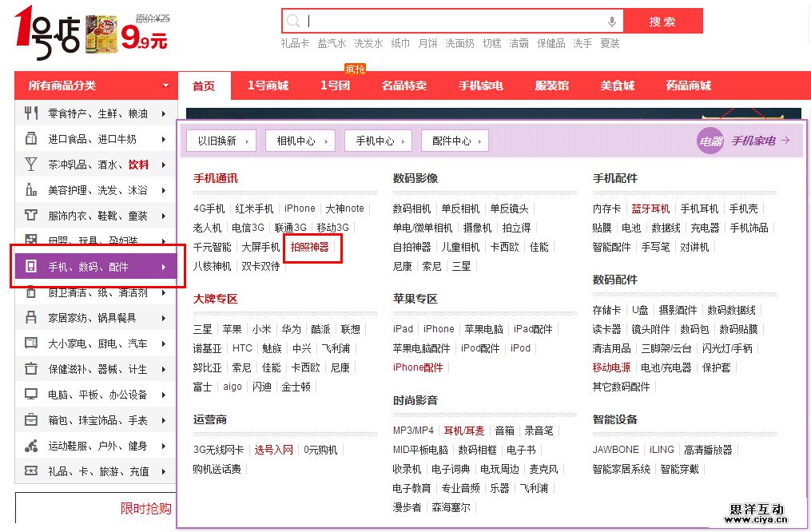Click the 移动电源 link
The width and height of the screenshot is (811, 532).
click(x=611, y=367)
